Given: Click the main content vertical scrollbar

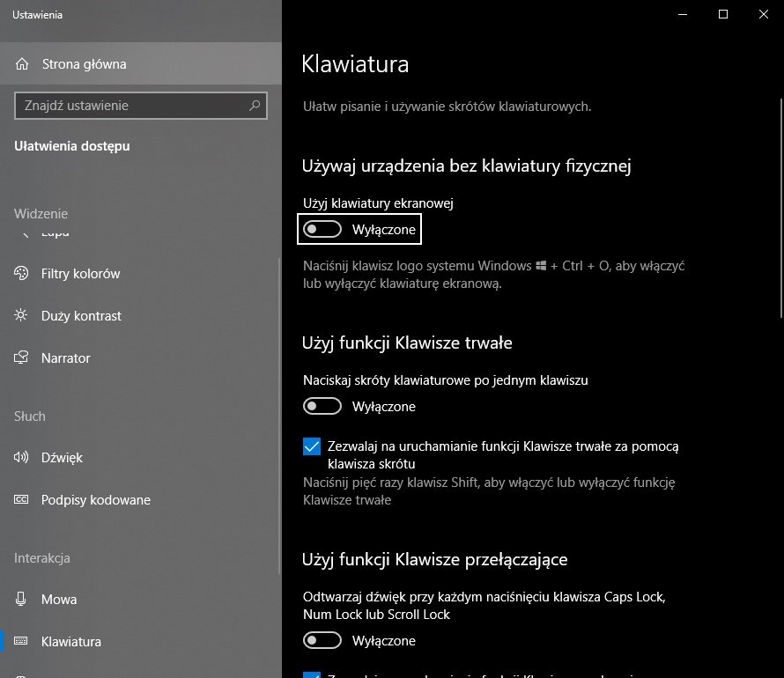Looking at the screenshot, I should click(781, 209).
